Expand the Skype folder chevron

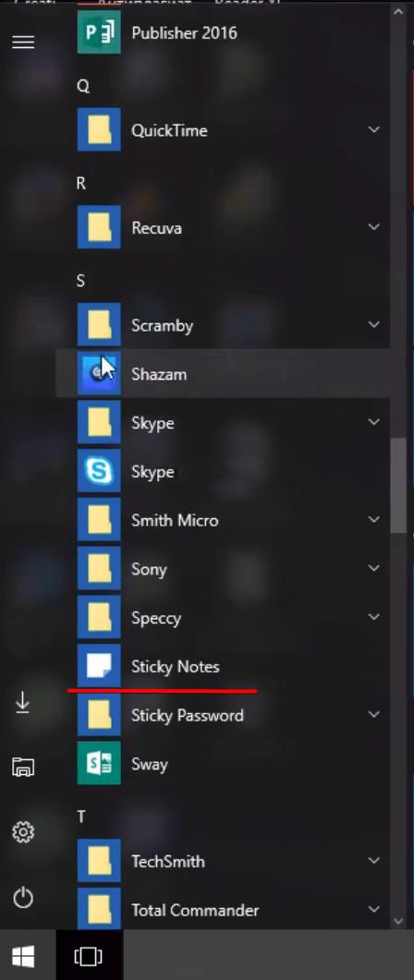(x=374, y=422)
